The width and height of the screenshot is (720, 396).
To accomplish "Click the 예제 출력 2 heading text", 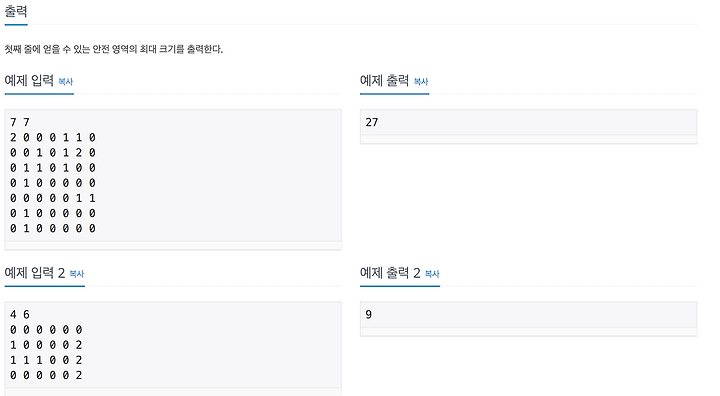I will pos(390,273).
